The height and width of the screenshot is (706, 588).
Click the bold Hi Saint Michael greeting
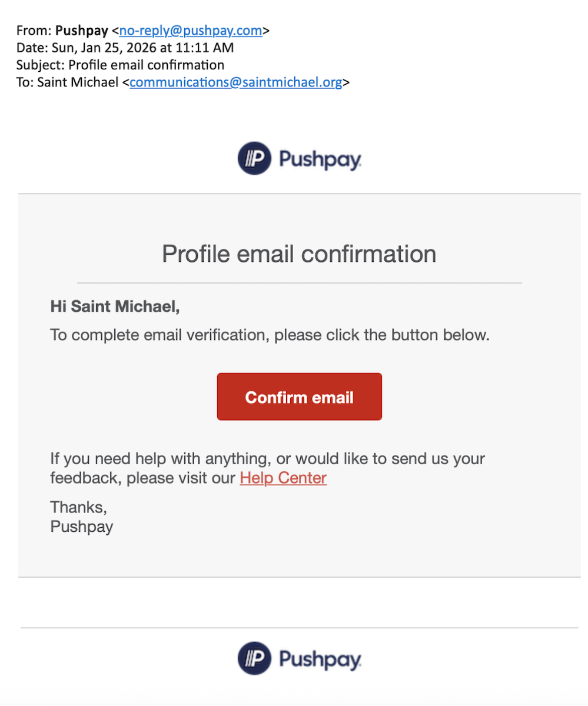tap(115, 306)
